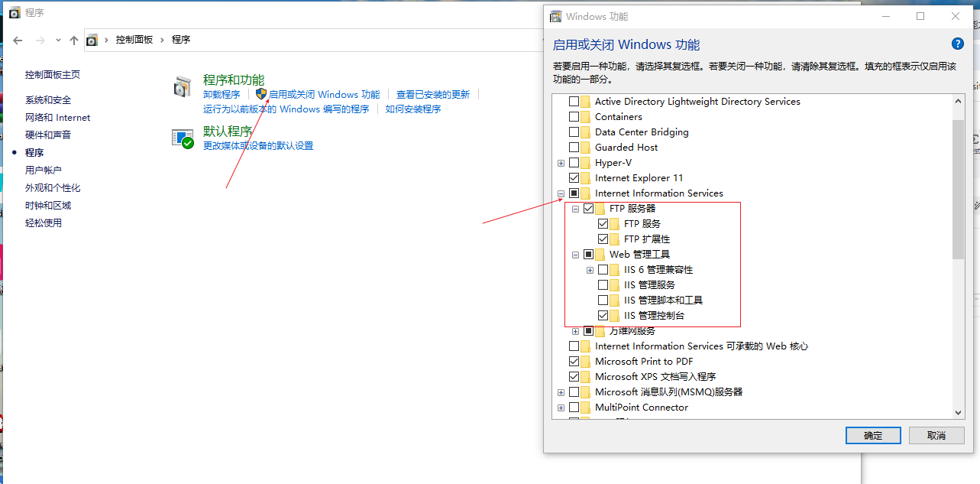
Task: Expand the MultiPoint Connector node
Action: coord(561,408)
